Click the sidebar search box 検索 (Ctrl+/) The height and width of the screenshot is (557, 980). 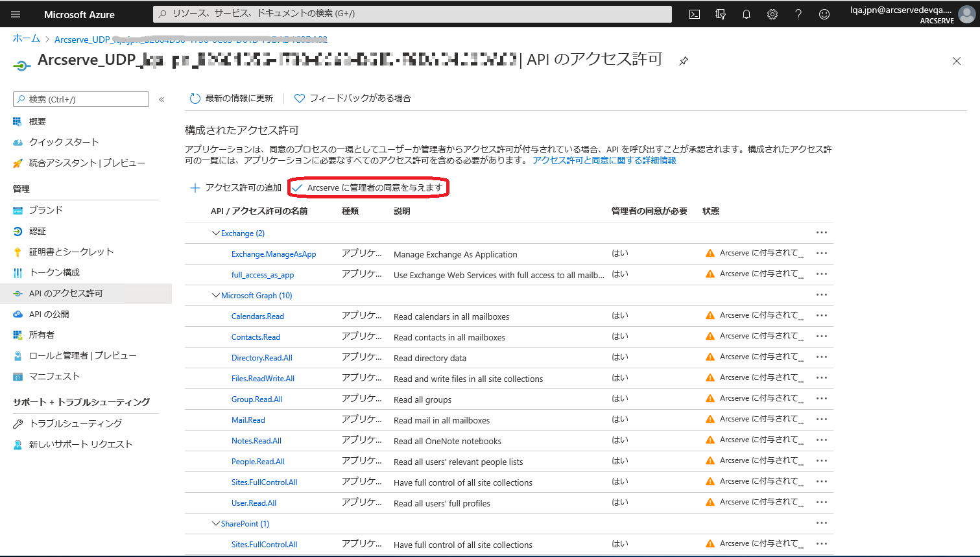(x=81, y=99)
